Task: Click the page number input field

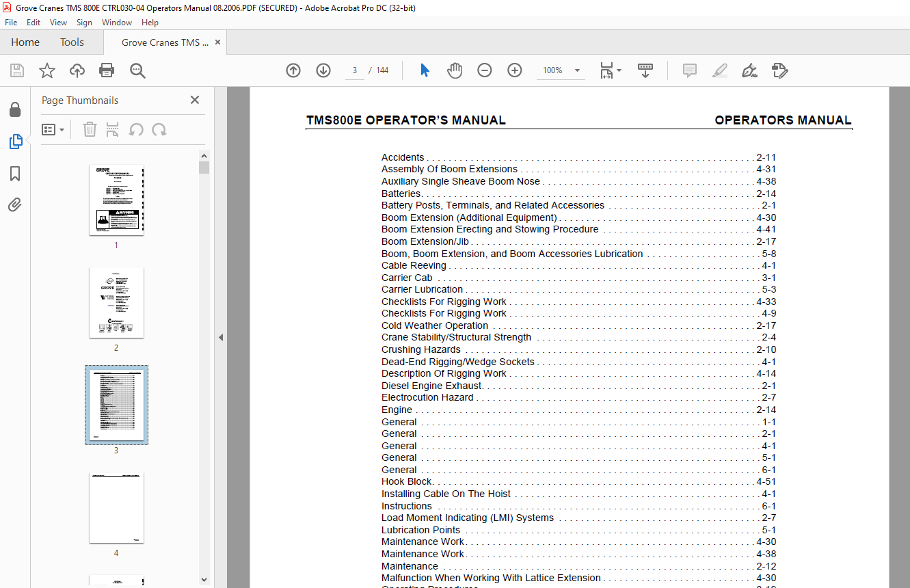Action: point(355,70)
